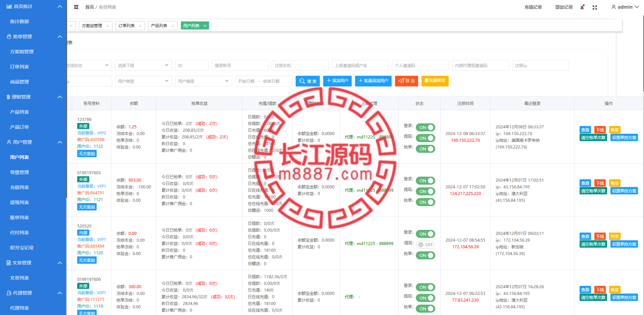Toggle 登录 switch for user 0199197605
This screenshot has height=315, width=644.
(425, 181)
